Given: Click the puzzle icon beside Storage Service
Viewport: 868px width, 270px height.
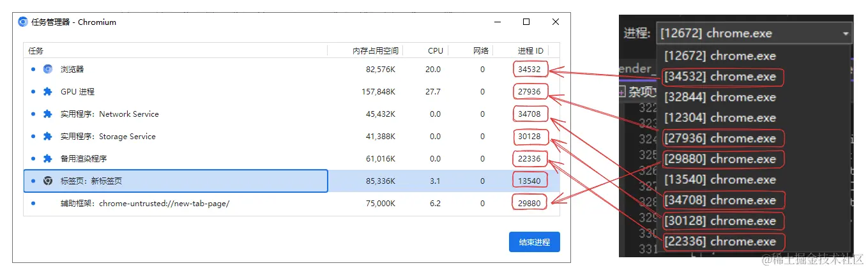Looking at the screenshot, I should [x=48, y=136].
